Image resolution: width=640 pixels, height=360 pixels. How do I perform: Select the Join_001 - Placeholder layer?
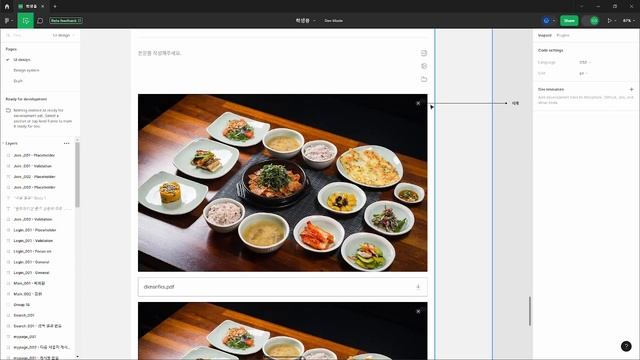(x=34, y=156)
